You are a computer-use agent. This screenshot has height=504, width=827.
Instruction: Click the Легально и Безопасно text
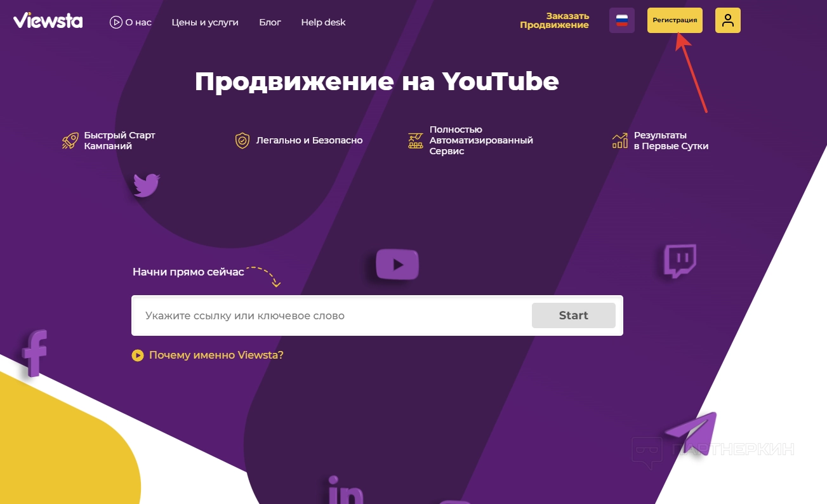coord(310,140)
